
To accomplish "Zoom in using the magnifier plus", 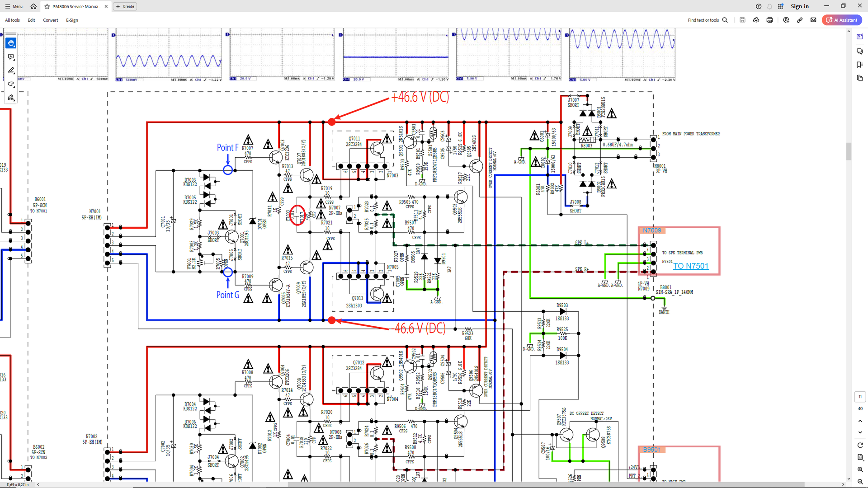I will tap(860, 469).
